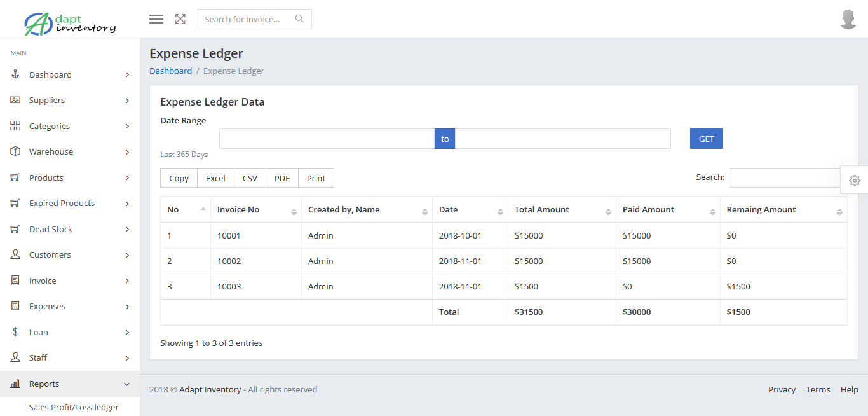868x416 pixels.
Task: Click the hamburger menu icon
Action: [x=156, y=19]
